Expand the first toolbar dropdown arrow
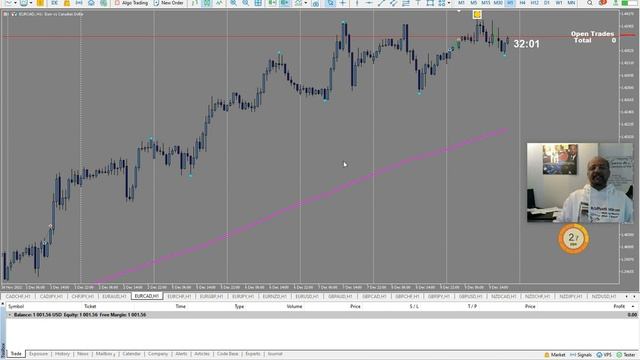640x360 pixels. (16, 3)
